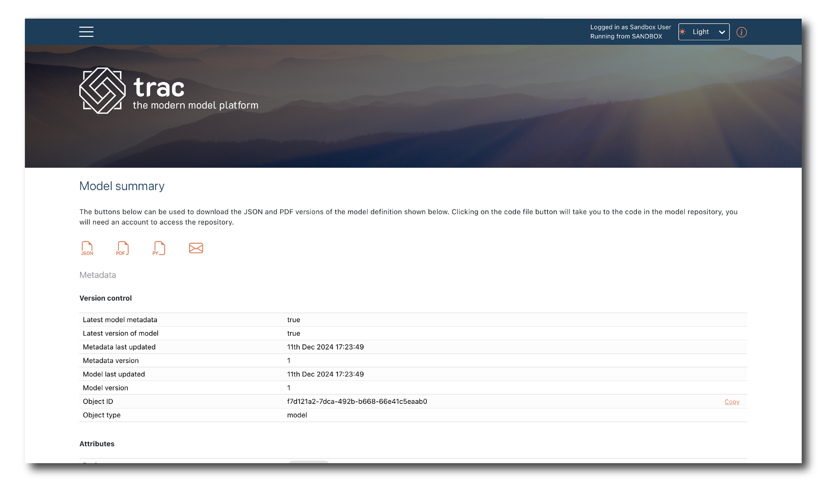Click the info circle icon in header
The image size is (825, 504).
(x=741, y=32)
